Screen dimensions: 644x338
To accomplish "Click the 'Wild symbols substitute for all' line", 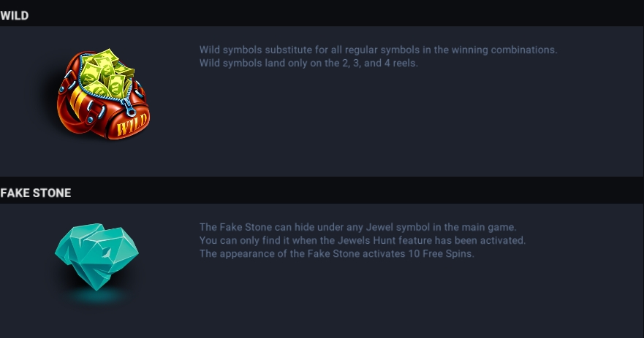I will 378,50.
